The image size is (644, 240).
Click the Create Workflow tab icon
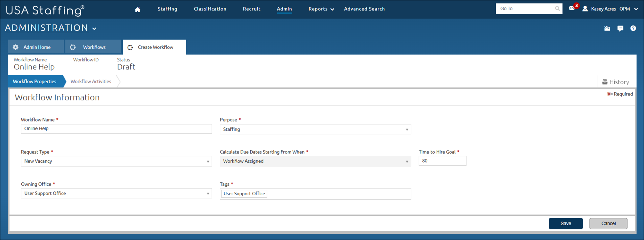(x=130, y=47)
